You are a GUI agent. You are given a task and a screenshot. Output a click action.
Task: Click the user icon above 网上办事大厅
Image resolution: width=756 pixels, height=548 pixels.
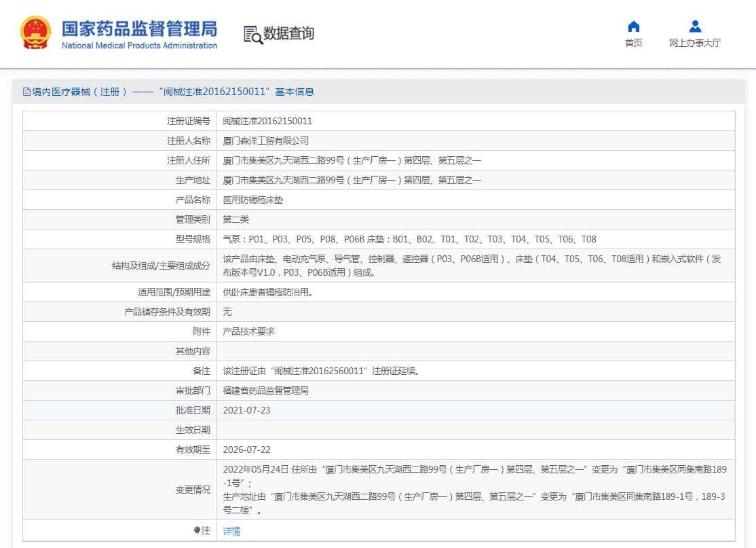695,26
